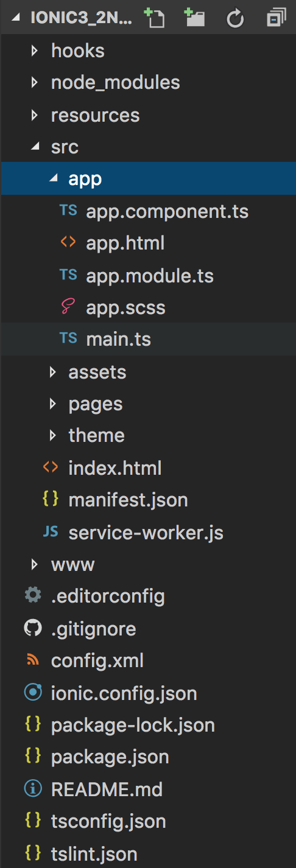Open the tslint.json file
The width and height of the screenshot is (296, 868).
tap(94, 853)
